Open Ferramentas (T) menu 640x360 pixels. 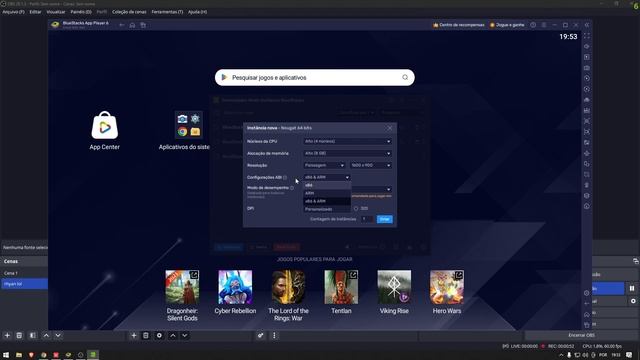167,12
